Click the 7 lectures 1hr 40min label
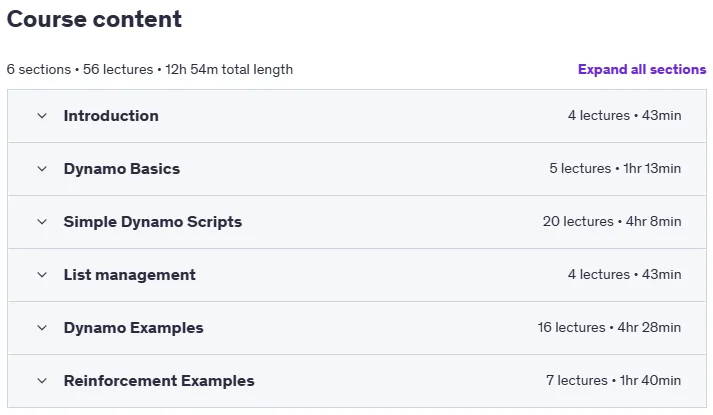Image resolution: width=713 pixels, height=415 pixels. click(613, 380)
